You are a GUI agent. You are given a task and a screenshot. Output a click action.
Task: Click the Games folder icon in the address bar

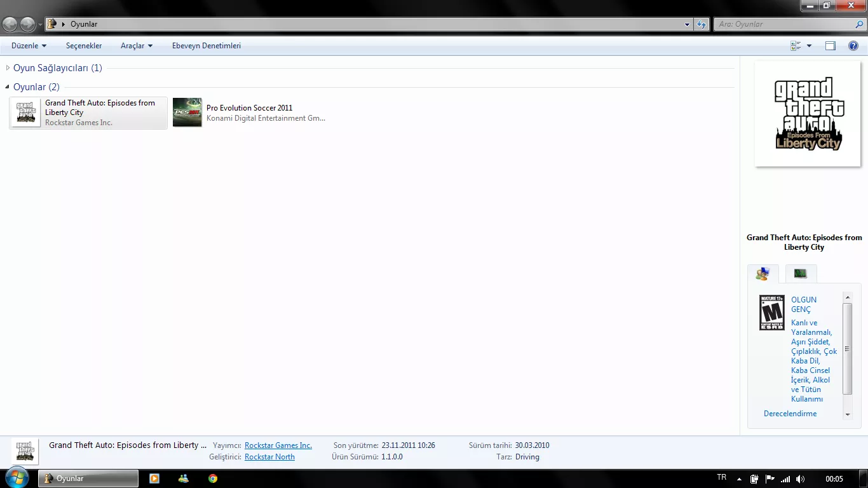(x=52, y=24)
